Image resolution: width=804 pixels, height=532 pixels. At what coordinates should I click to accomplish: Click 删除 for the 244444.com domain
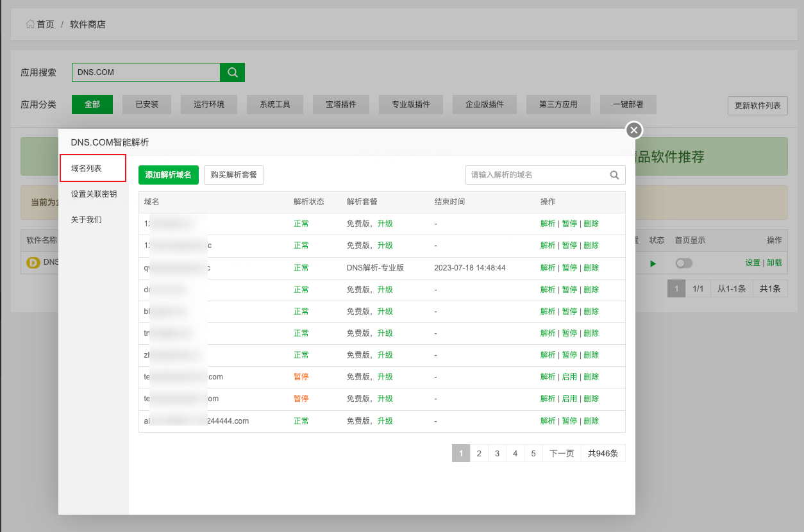591,421
